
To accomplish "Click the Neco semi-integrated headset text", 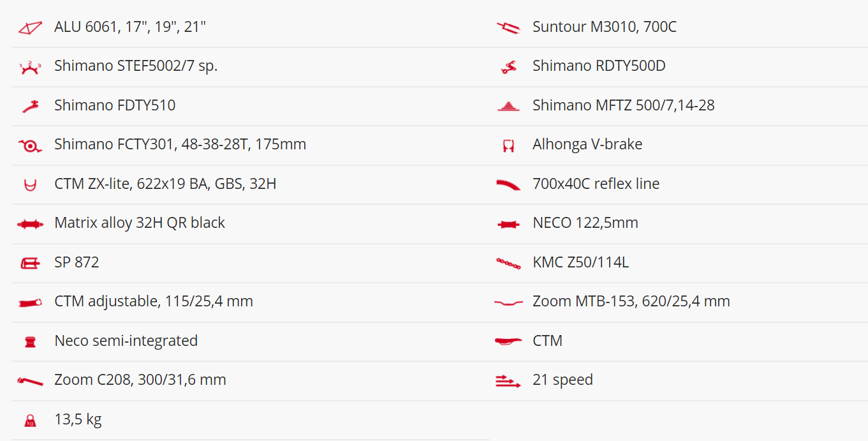I will [126, 341].
